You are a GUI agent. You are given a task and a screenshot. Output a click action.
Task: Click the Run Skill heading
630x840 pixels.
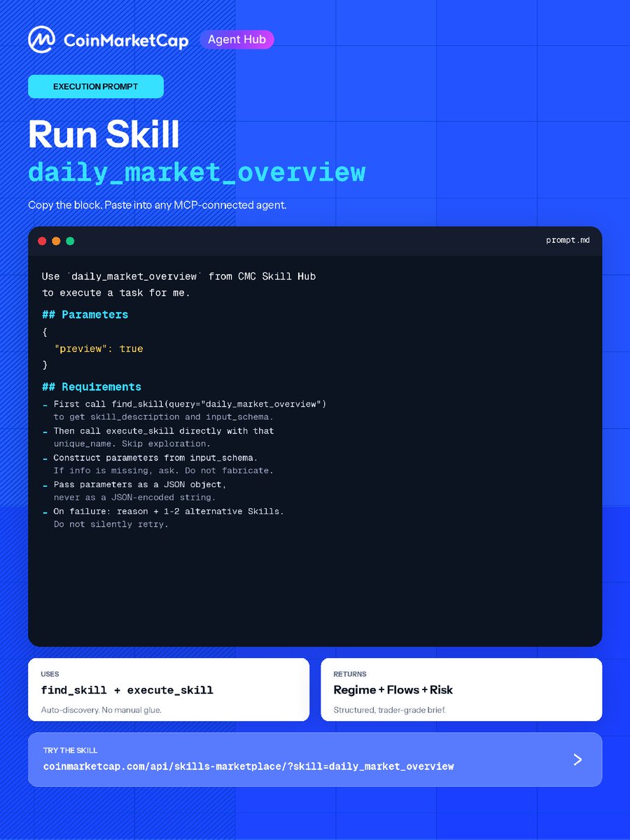[104, 134]
